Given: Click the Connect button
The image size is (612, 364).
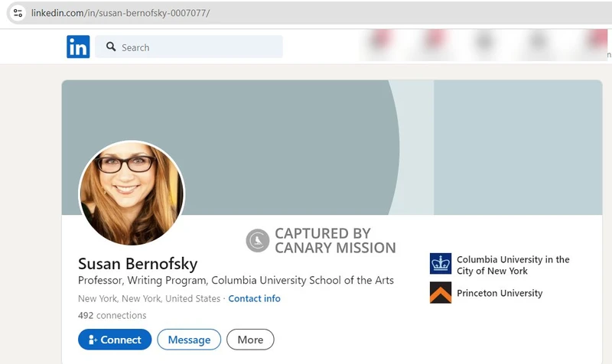Looking at the screenshot, I should (115, 340).
